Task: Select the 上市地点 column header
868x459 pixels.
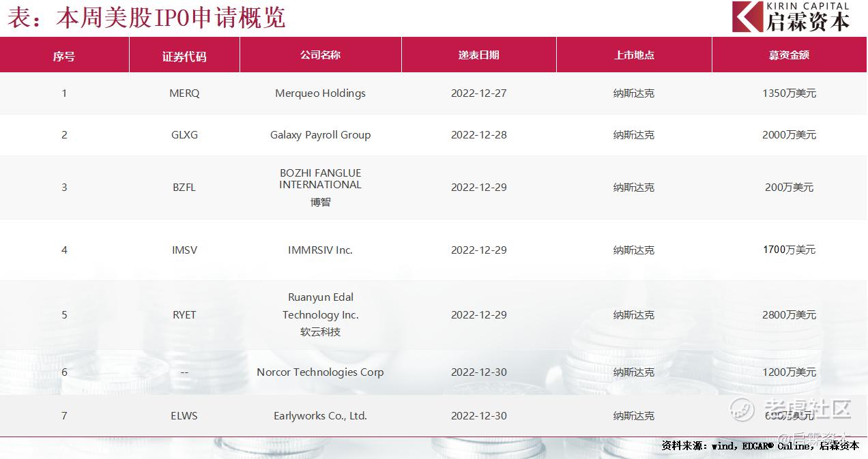Action: [634, 55]
